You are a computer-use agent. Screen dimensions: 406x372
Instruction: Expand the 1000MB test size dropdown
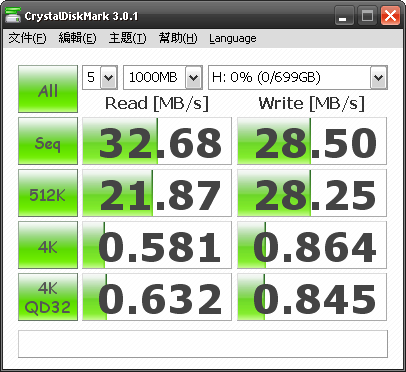pos(193,77)
